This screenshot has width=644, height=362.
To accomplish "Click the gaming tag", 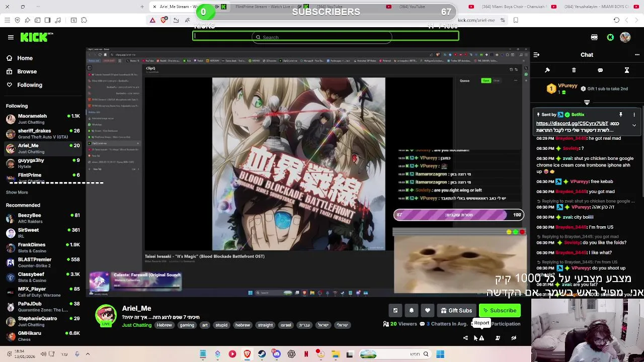I will coord(187,325).
